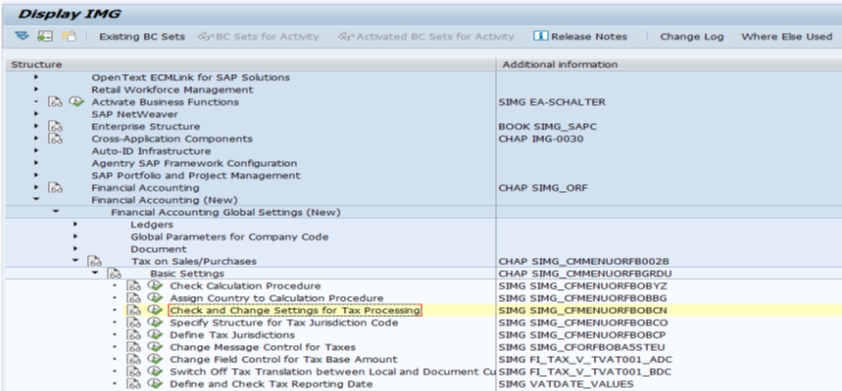The height and width of the screenshot is (391, 842).
Task: Click BC Sets for Activity
Action: pos(258,37)
